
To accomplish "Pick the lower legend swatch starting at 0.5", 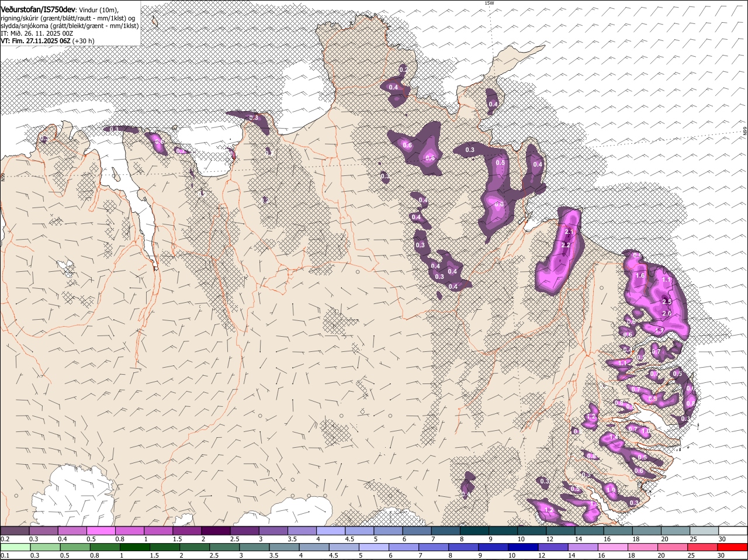I will click(75, 548).
